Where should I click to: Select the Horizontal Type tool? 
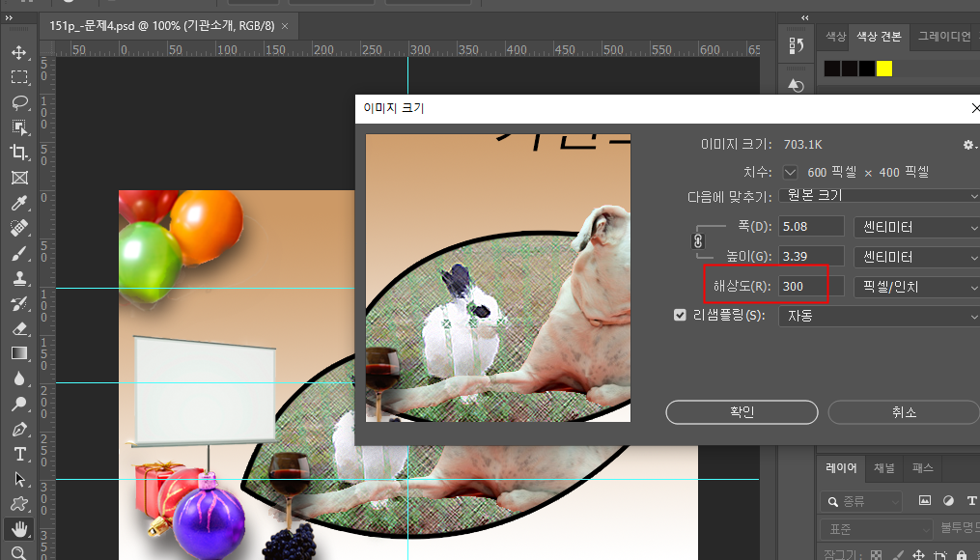point(18,455)
